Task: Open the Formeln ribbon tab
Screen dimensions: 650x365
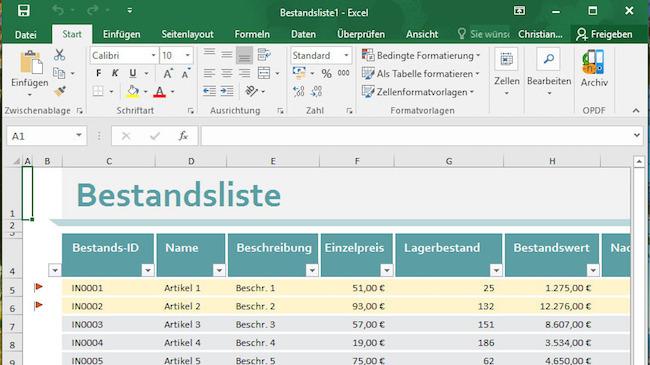Action: pyautogui.click(x=252, y=34)
